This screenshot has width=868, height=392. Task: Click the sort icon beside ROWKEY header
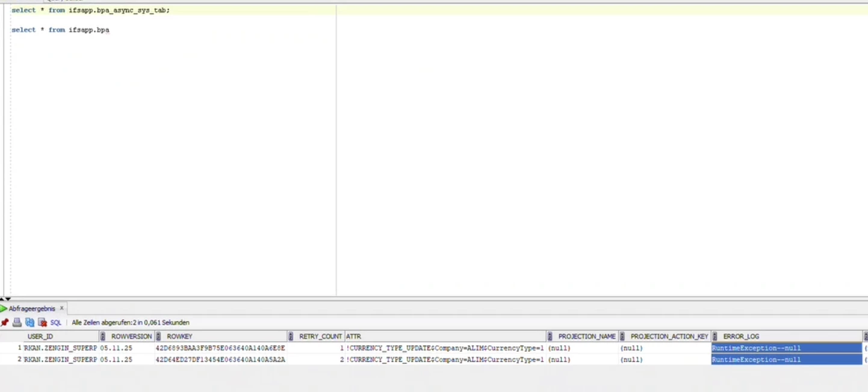coord(158,337)
